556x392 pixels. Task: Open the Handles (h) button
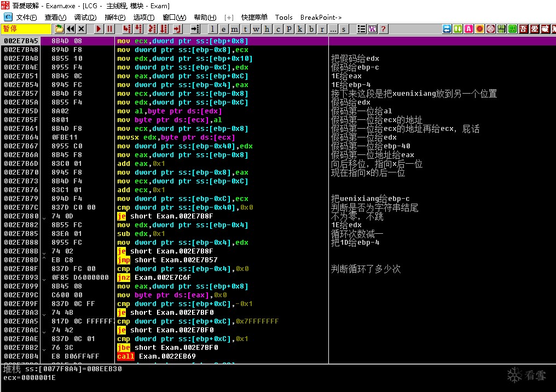click(x=267, y=29)
